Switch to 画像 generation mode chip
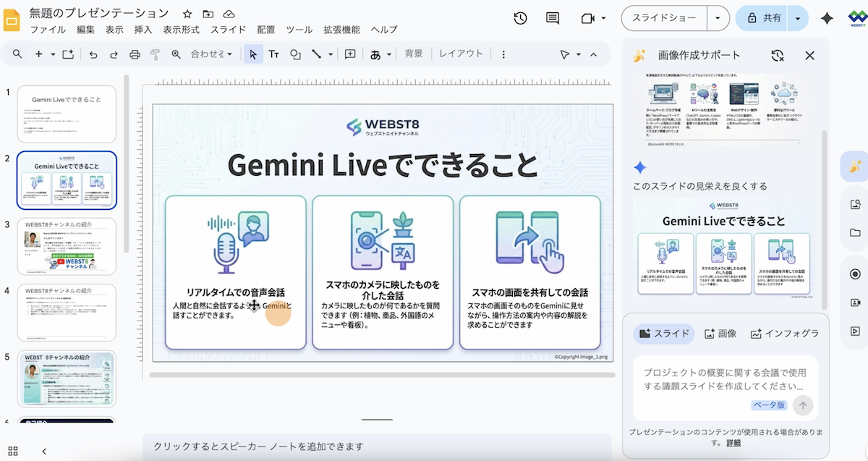 pyautogui.click(x=720, y=334)
